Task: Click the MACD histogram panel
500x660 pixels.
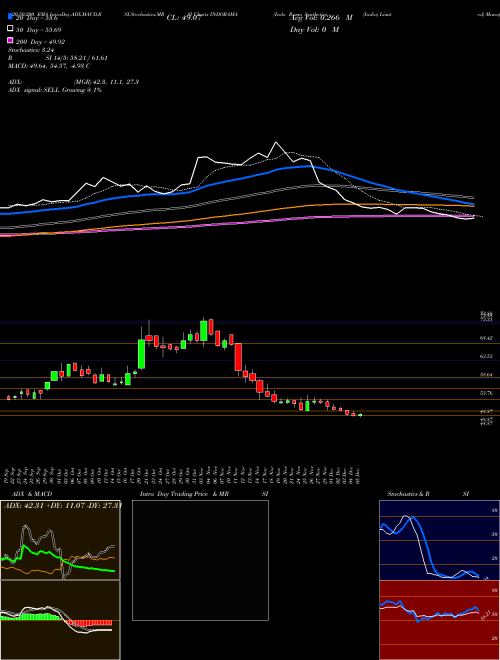Action: pos(60,620)
